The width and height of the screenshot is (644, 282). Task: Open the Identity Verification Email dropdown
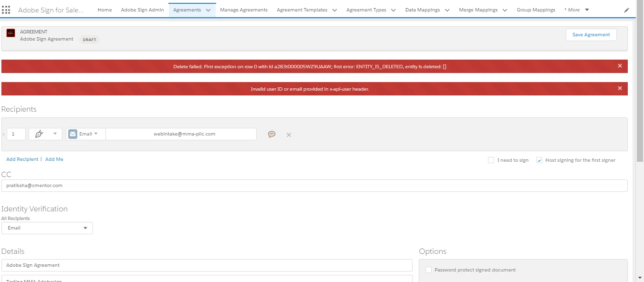click(x=47, y=228)
